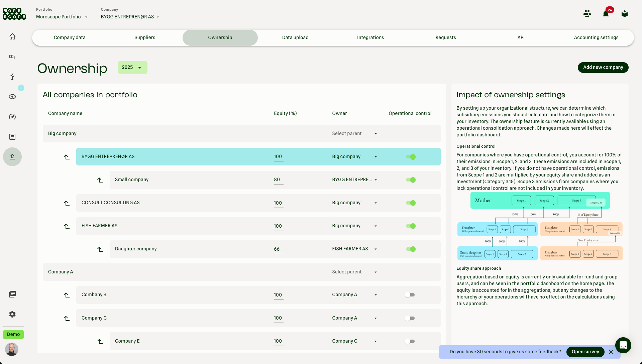The image size is (642, 364).
Task: Go to the Data upload tab
Action: pos(295,37)
